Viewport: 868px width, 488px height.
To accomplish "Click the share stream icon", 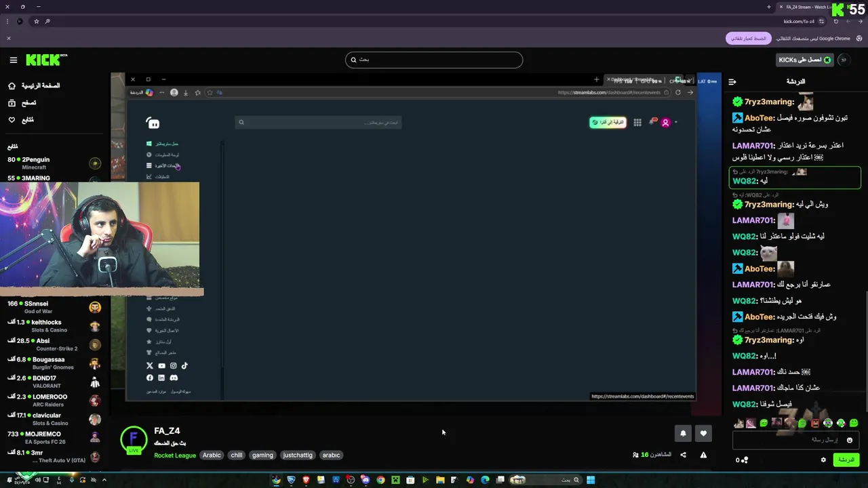I will (x=683, y=455).
